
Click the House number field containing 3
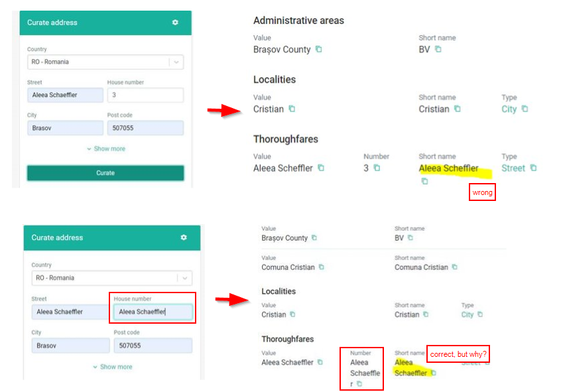145,95
